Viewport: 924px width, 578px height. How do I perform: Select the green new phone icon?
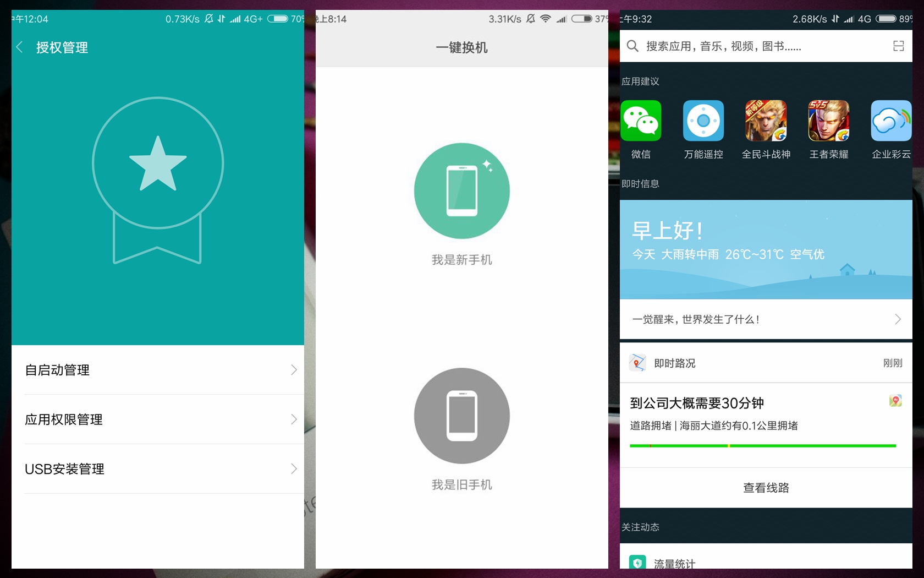462,190
